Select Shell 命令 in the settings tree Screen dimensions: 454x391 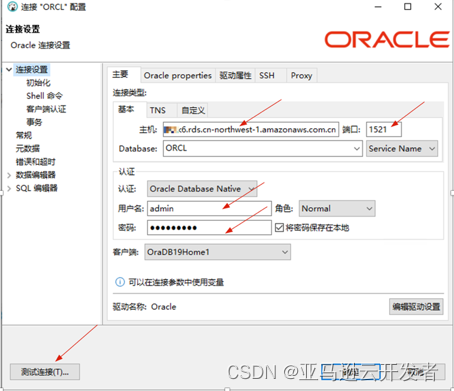44,96
